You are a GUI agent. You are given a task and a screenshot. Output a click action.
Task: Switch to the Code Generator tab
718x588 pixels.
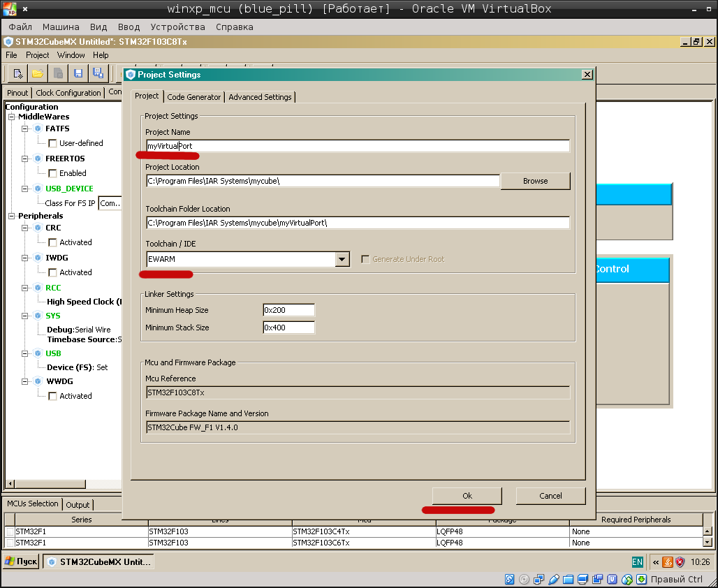[x=193, y=97]
